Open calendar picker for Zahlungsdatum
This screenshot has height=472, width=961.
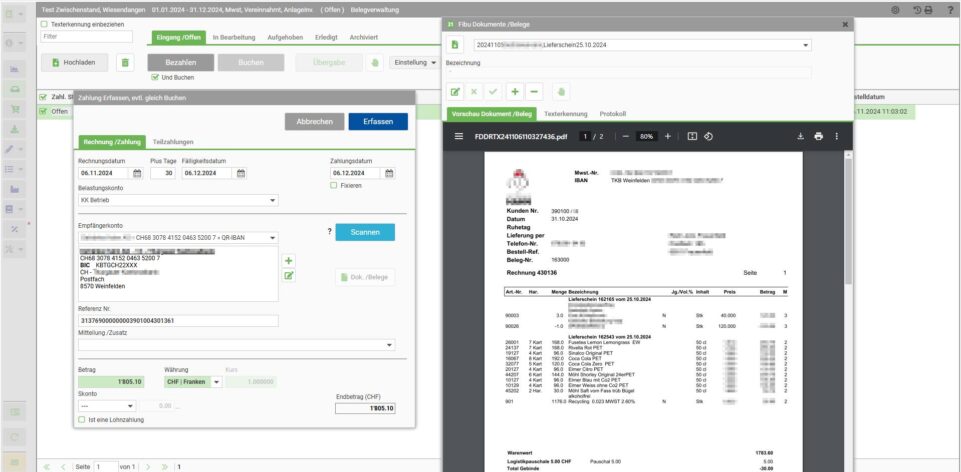(x=389, y=173)
